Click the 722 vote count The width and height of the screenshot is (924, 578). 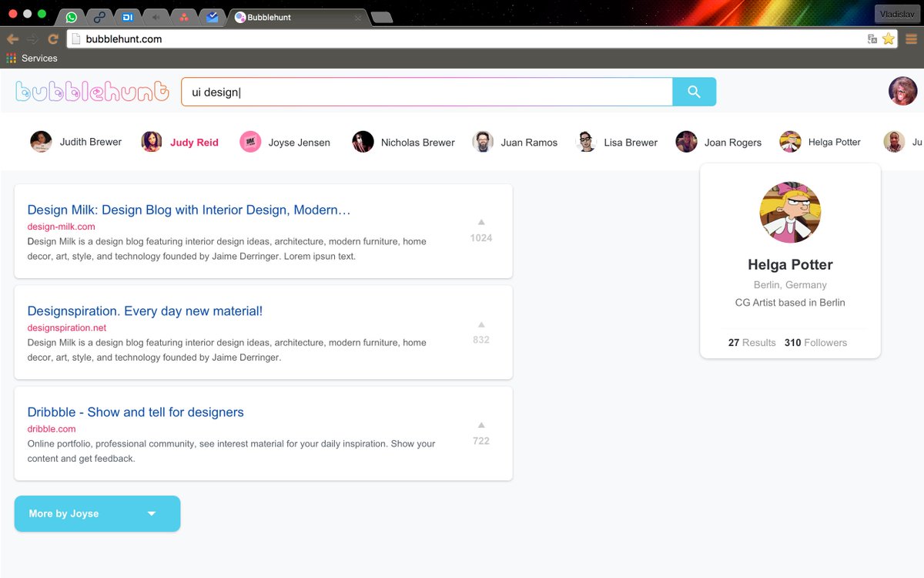click(x=481, y=441)
